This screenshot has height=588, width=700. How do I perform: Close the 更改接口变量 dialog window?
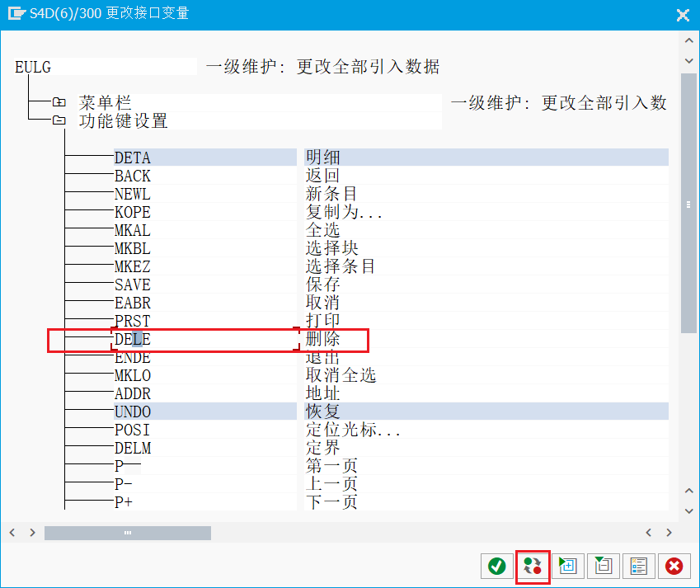pos(683,15)
